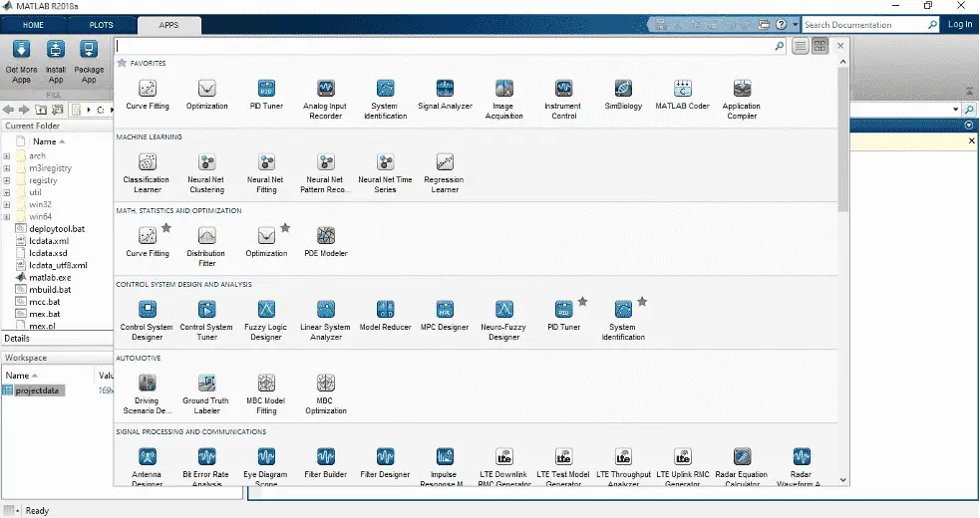Switch app gallery to list view
The image size is (980, 518).
800,46
